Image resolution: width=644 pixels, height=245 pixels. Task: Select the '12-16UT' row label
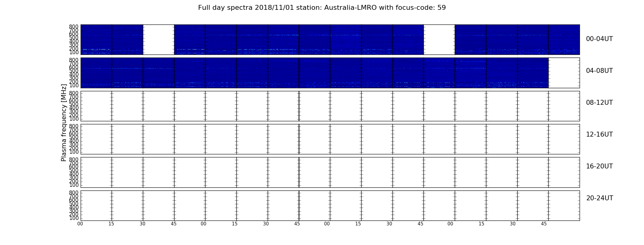(x=600, y=134)
